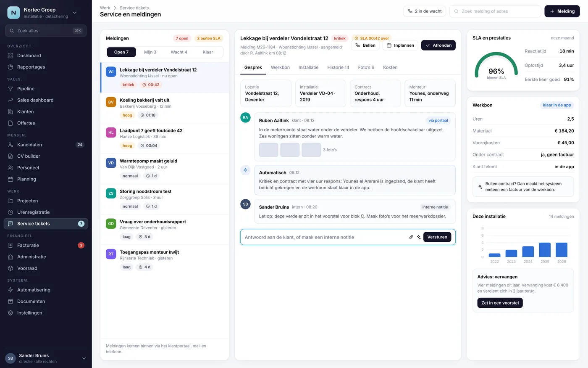Open Instellingen in sidebar

click(46, 313)
